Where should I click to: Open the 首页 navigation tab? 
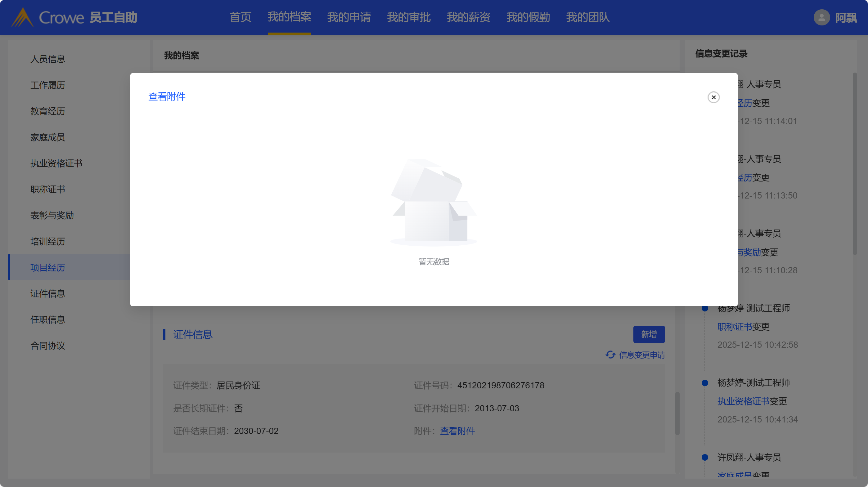(x=240, y=17)
